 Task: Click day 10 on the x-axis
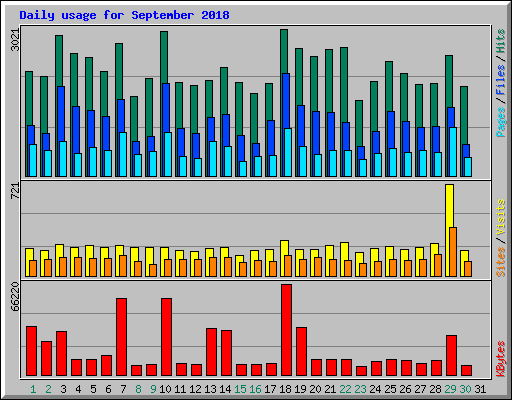pos(165,389)
